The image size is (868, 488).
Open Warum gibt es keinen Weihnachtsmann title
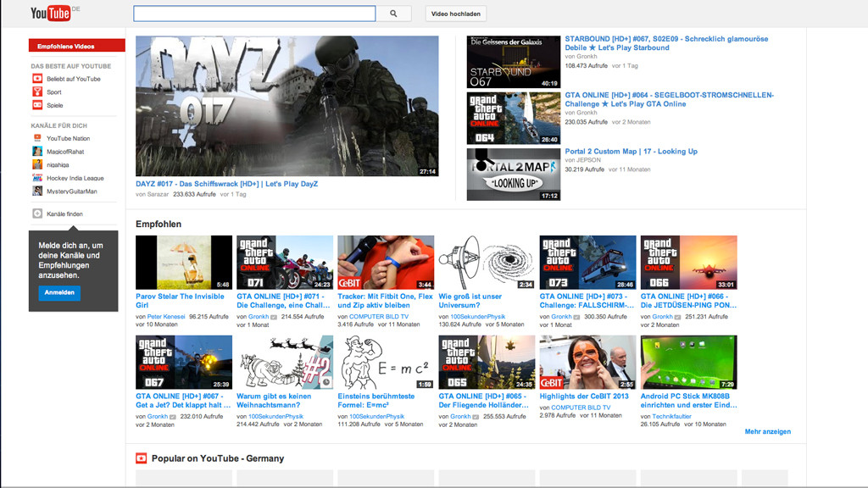coord(274,401)
